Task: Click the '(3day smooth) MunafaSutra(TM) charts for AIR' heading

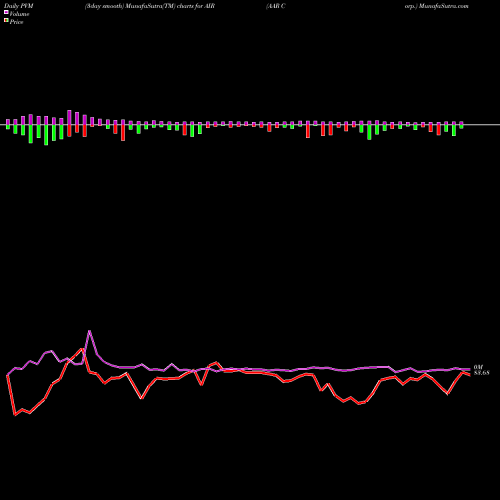Action: 150,6
